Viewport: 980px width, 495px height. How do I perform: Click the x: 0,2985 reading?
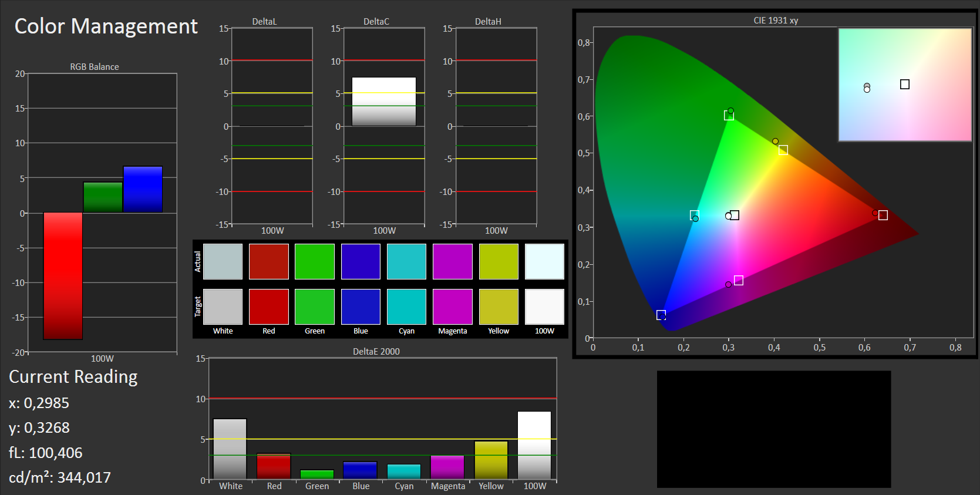coord(39,403)
